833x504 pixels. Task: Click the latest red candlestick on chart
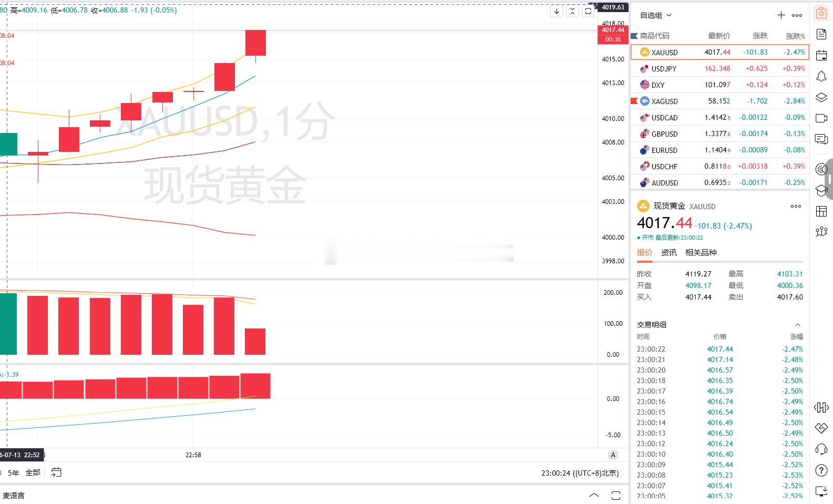(x=255, y=43)
